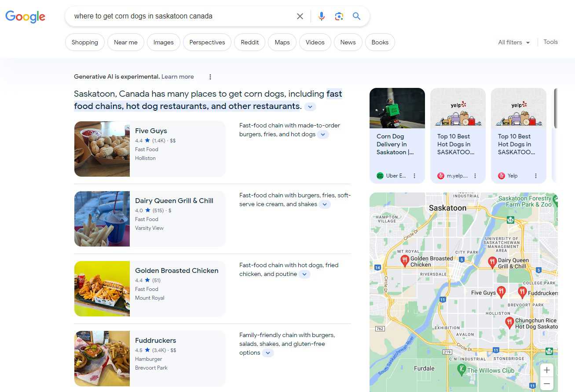
Task: Expand the AI overview summary chevron
Action: (x=310, y=107)
